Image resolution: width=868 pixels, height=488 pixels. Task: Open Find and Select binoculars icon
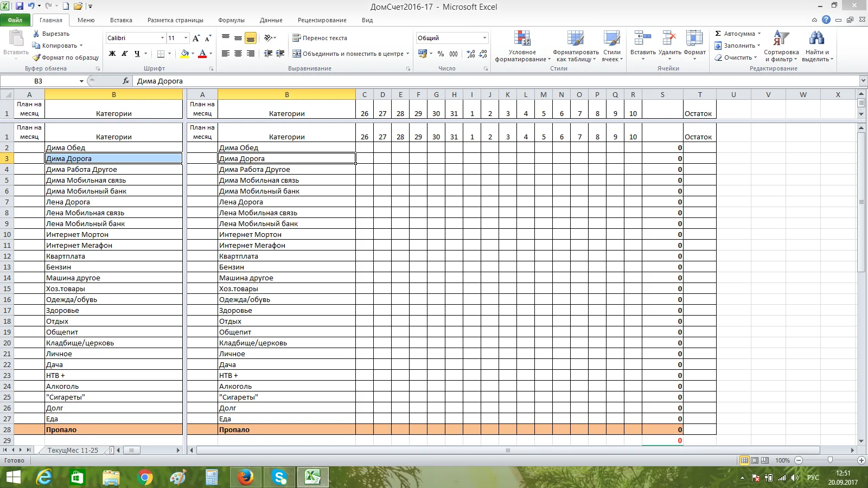coord(816,38)
